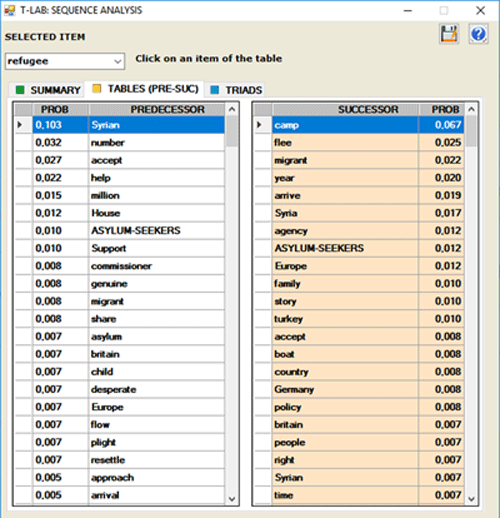The image size is (500, 518).
Task: Open help via question mark icon
Action: coord(478,34)
